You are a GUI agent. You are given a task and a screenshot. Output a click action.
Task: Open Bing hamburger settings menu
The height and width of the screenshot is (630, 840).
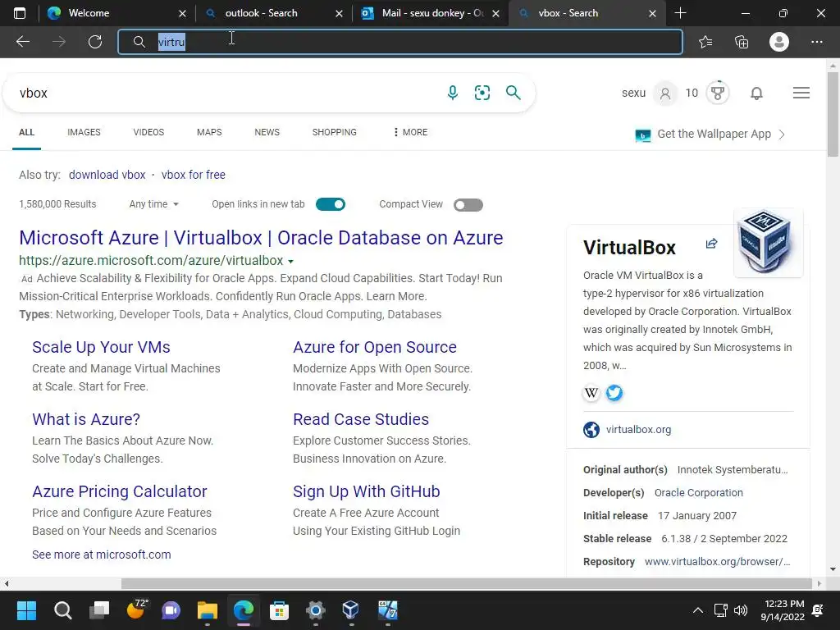point(801,94)
